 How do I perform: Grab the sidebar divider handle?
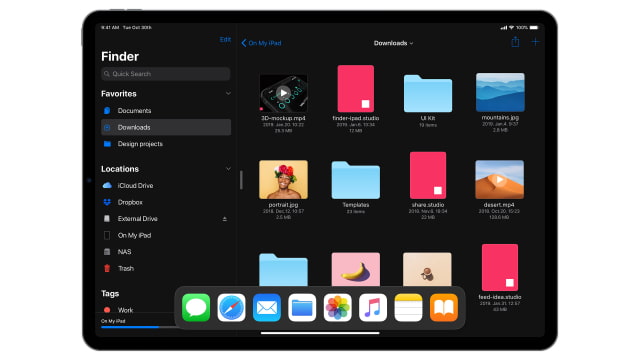point(241,180)
